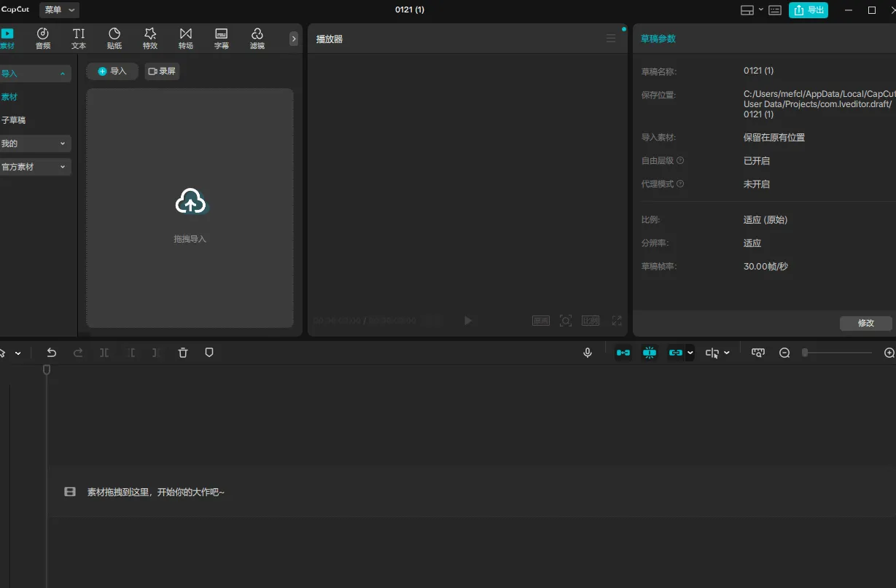Viewport: 896px width, 588px height.
Task: Click the focus/scan frame icon in player
Action: [x=566, y=321]
